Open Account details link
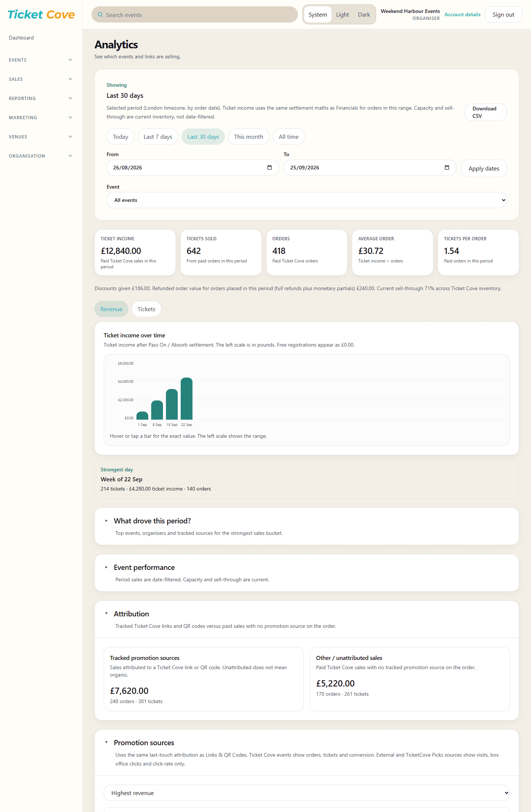This screenshot has height=812, width=531. pos(462,14)
